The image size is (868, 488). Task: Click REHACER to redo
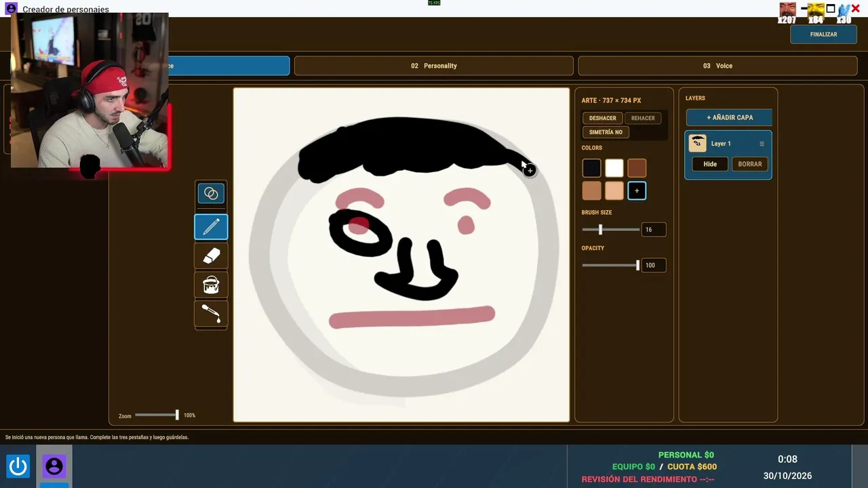(643, 118)
